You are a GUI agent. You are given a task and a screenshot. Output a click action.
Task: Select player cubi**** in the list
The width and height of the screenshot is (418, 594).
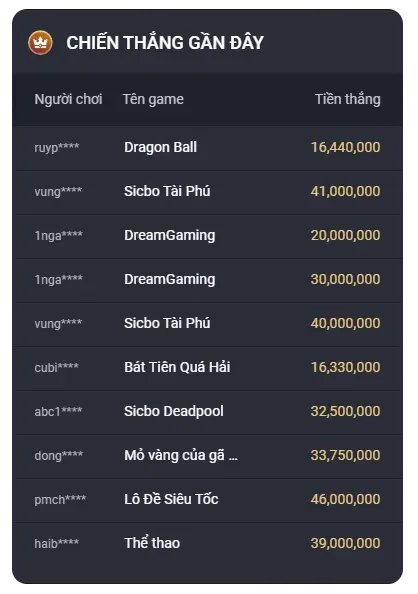click(x=56, y=367)
